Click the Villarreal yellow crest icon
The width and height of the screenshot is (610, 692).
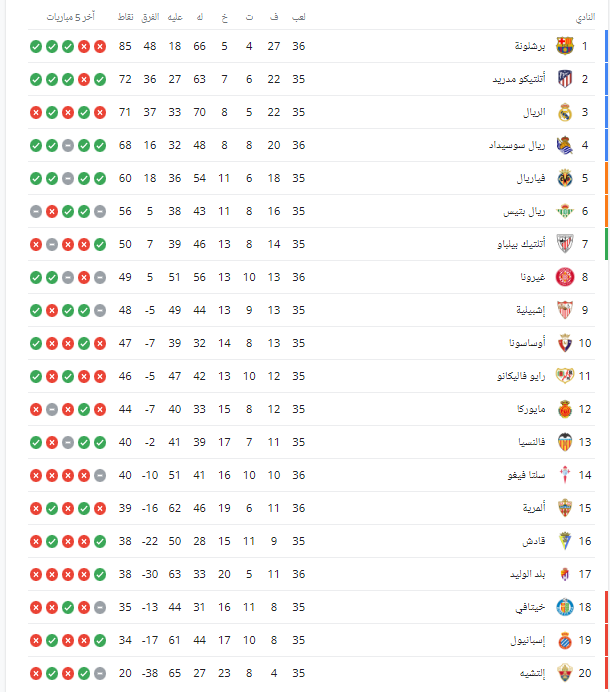[565, 178]
